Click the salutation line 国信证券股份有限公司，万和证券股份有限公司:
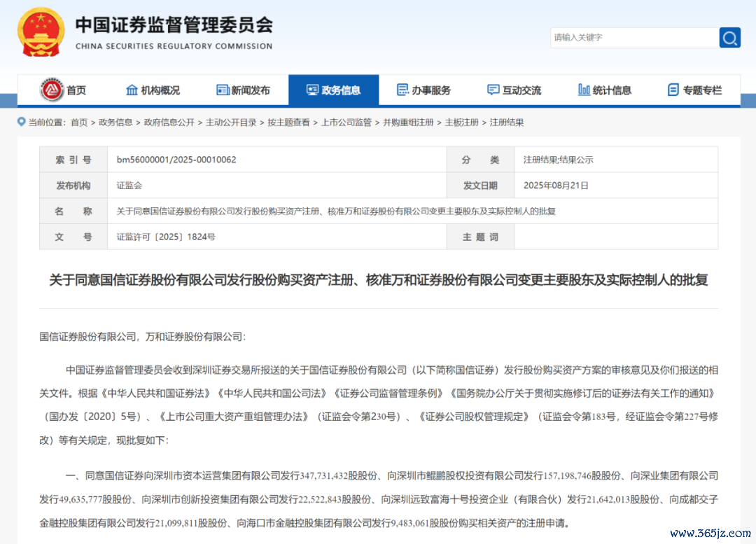 [x=143, y=337]
